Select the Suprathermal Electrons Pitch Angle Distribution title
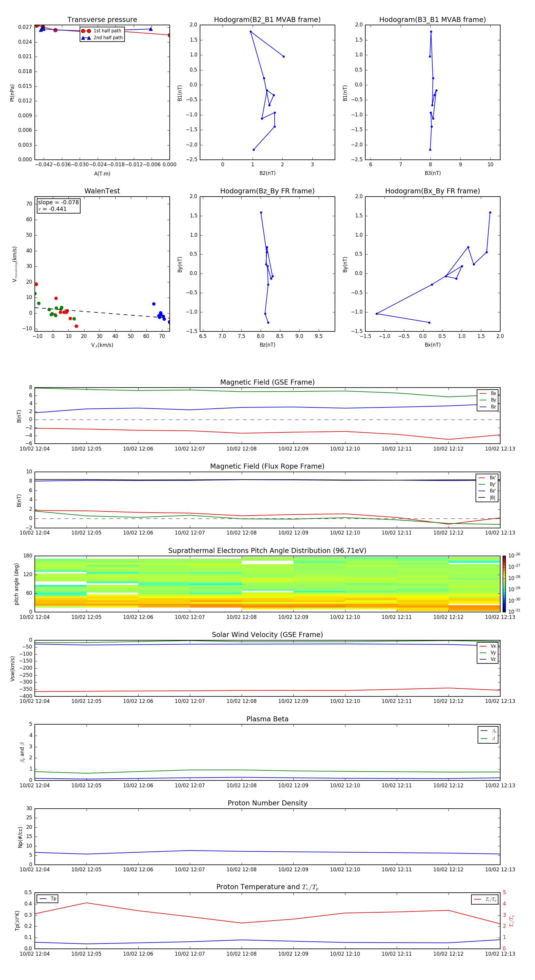Screen dimensions: 535x980 point(267,551)
